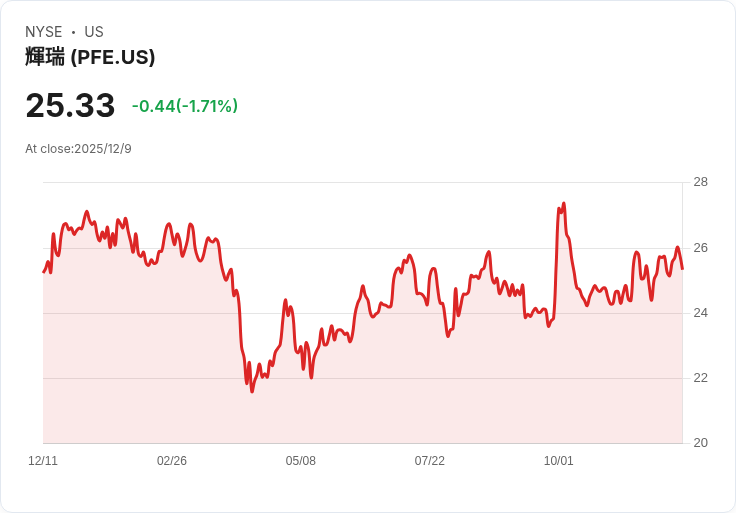Select the 10/01 date axis label
The width and height of the screenshot is (736, 513).
[x=559, y=461]
